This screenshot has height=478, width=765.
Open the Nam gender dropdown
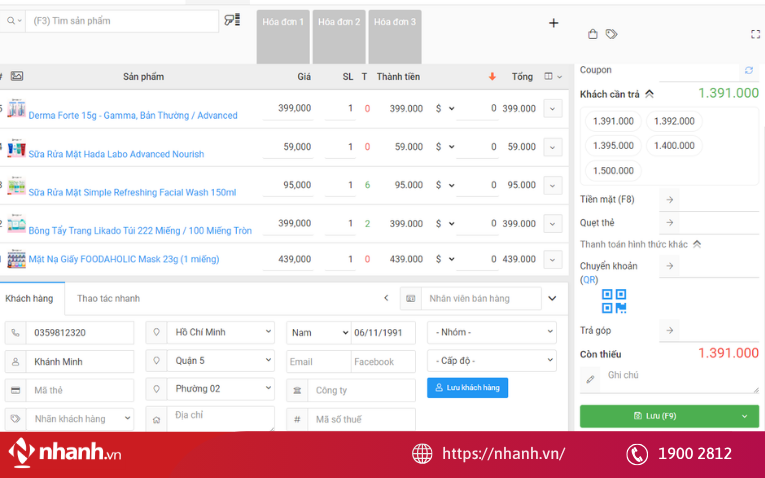316,332
